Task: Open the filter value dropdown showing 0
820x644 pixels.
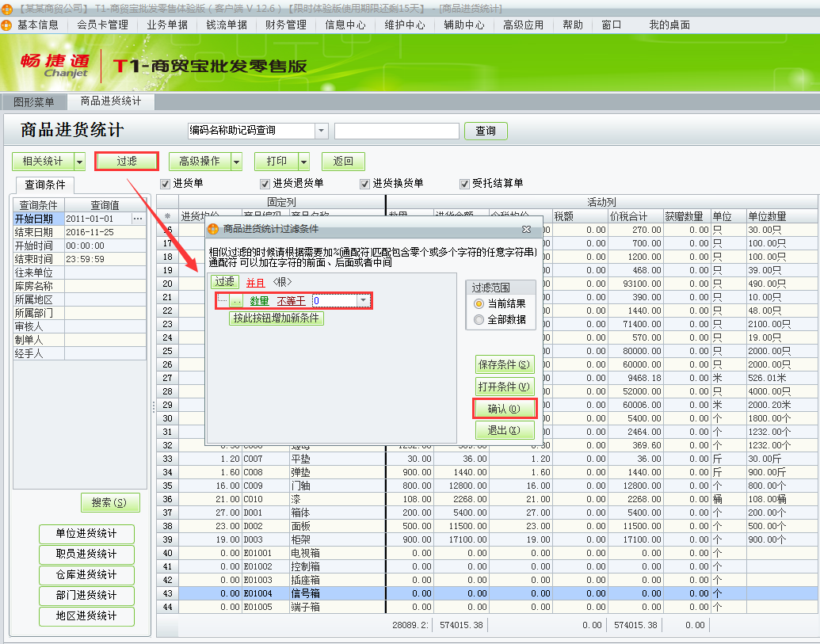Action: click(x=362, y=302)
